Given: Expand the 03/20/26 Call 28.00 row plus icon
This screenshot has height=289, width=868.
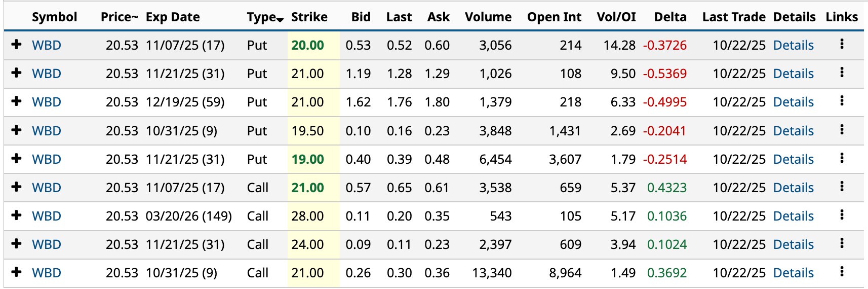Looking at the screenshot, I should (17, 215).
